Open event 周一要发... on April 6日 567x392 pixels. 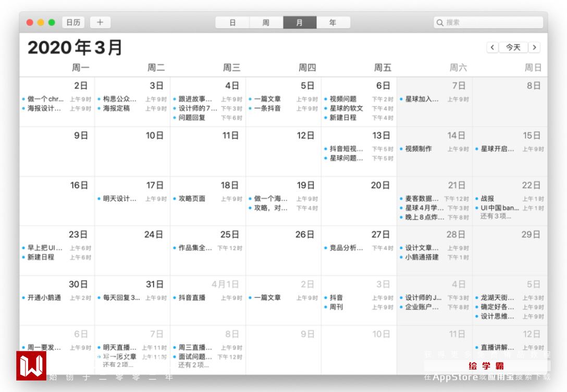coord(57,348)
